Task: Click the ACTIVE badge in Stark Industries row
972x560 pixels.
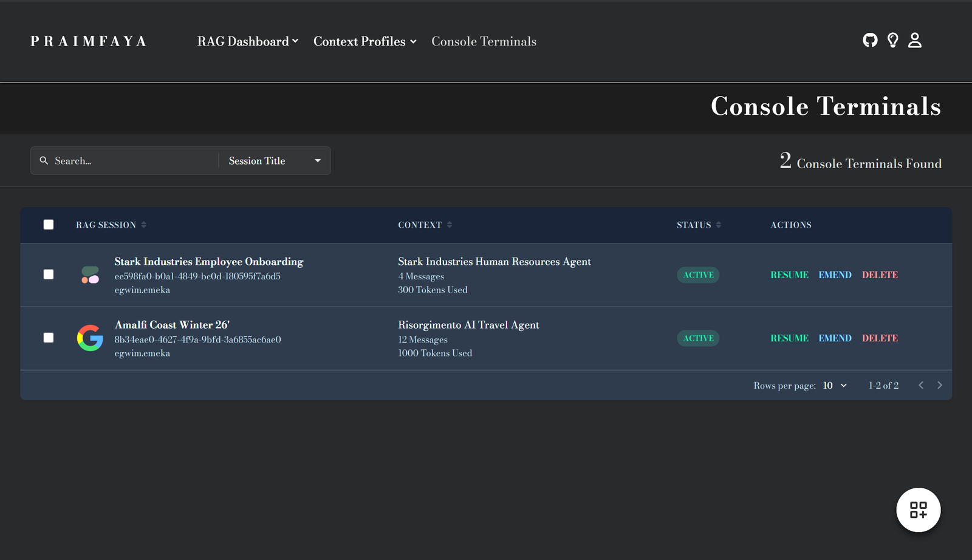Action: point(698,275)
